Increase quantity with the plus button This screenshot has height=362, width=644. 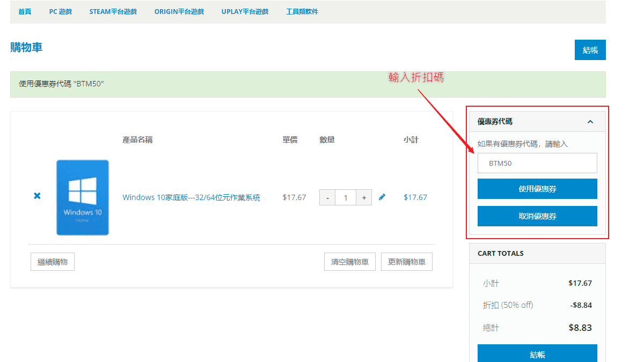[364, 198]
